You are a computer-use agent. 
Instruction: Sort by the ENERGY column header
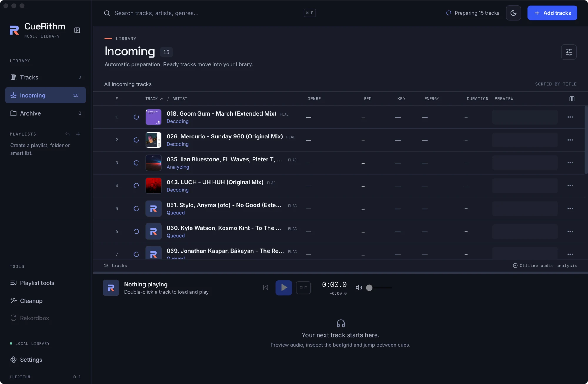[x=432, y=99]
